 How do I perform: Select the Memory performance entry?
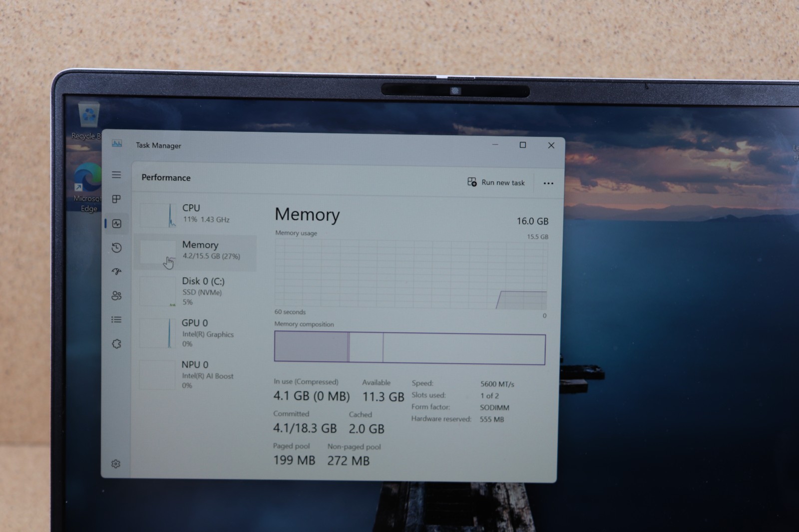[196, 253]
